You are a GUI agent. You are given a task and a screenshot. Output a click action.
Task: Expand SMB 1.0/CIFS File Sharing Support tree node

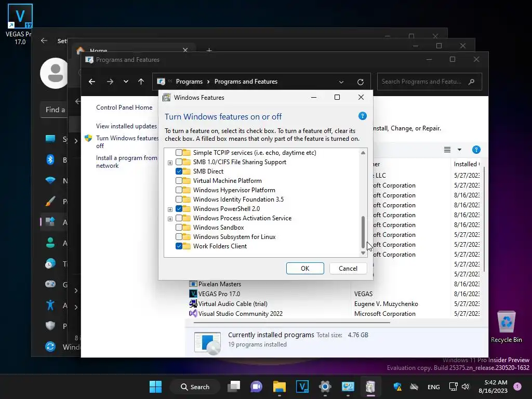170,163
